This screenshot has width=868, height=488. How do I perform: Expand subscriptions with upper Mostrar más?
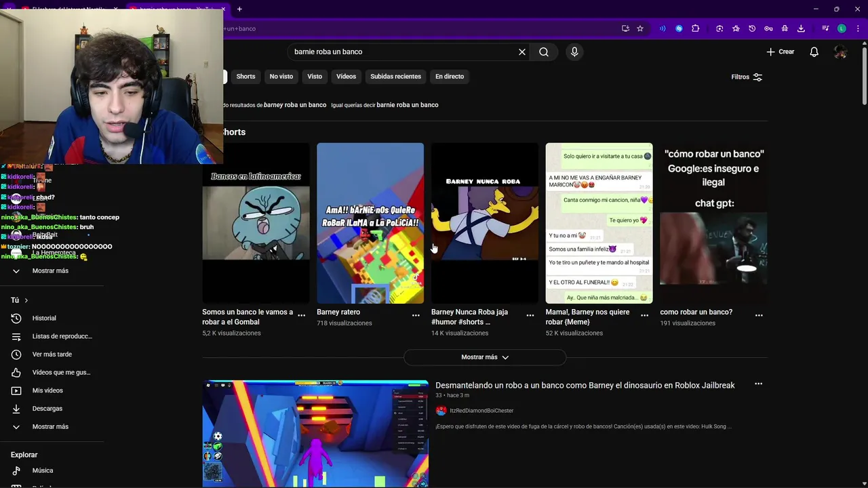click(52, 270)
